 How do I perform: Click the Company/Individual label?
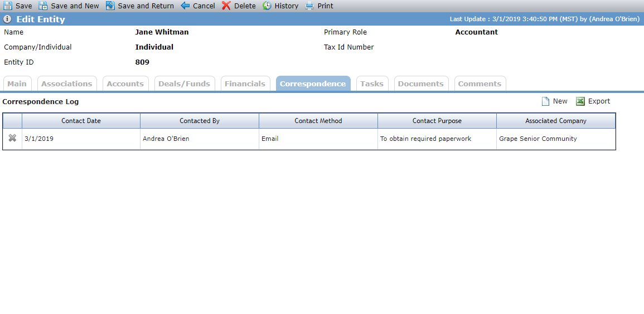38,47
